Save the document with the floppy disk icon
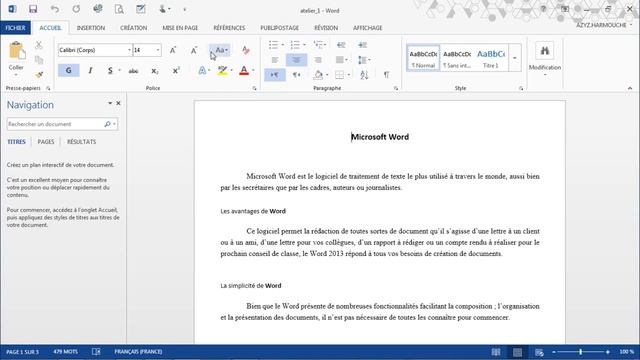640x360 pixels. point(33,9)
